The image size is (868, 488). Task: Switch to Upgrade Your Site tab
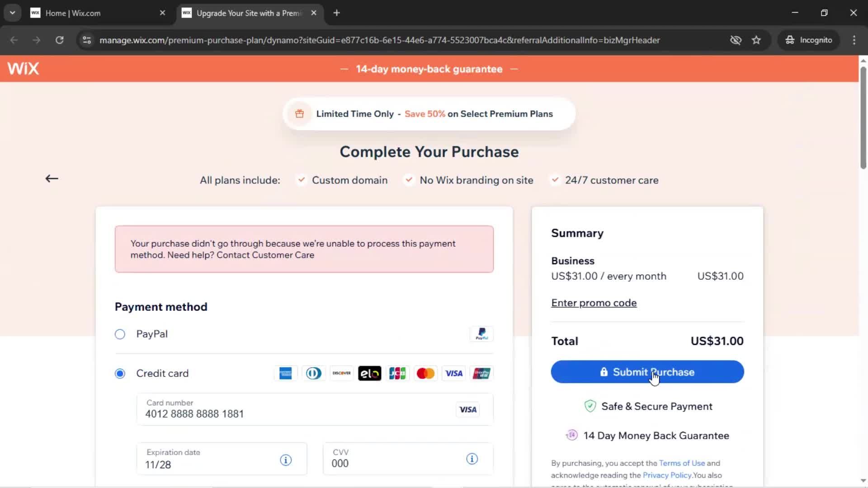pos(249,13)
